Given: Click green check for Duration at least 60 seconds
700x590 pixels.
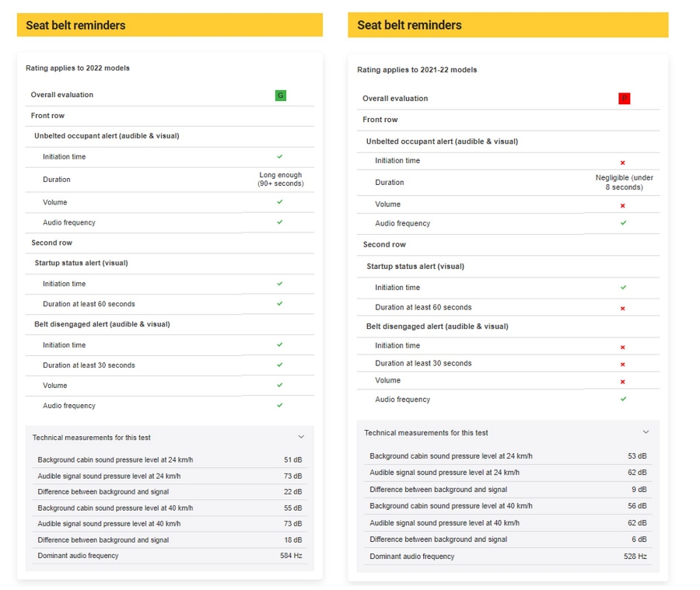Looking at the screenshot, I should pyautogui.click(x=280, y=304).
